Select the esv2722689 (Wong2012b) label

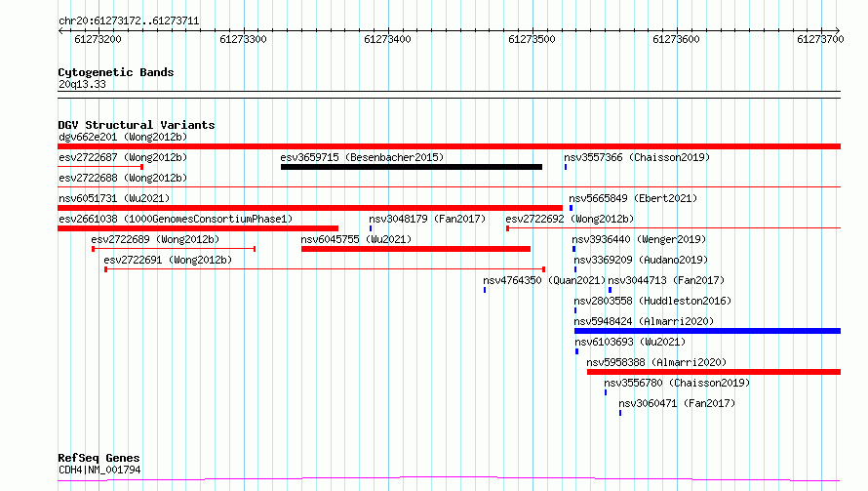pos(155,239)
